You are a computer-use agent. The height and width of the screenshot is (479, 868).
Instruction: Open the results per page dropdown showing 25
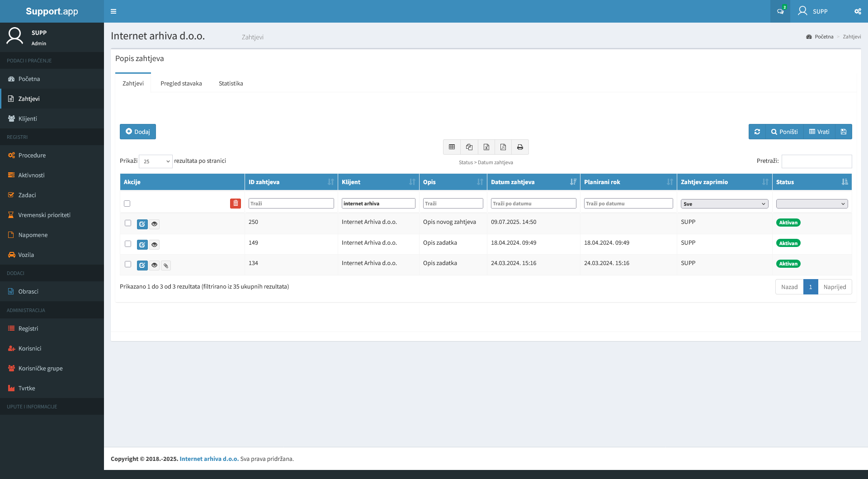pos(156,161)
